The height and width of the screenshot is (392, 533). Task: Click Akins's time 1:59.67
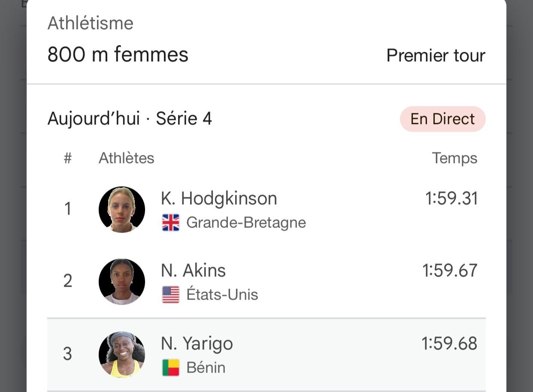[x=450, y=271]
